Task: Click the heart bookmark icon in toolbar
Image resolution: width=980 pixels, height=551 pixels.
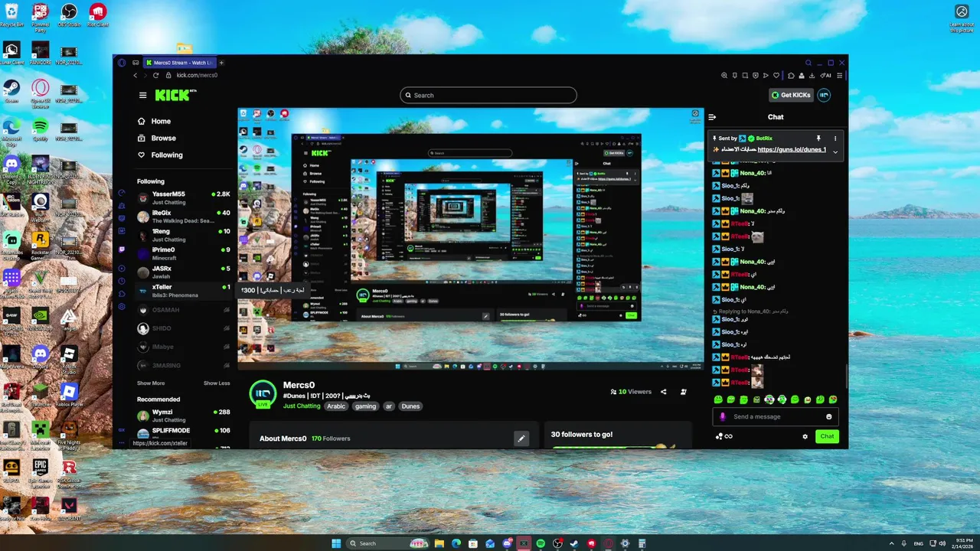Action: [x=776, y=75]
